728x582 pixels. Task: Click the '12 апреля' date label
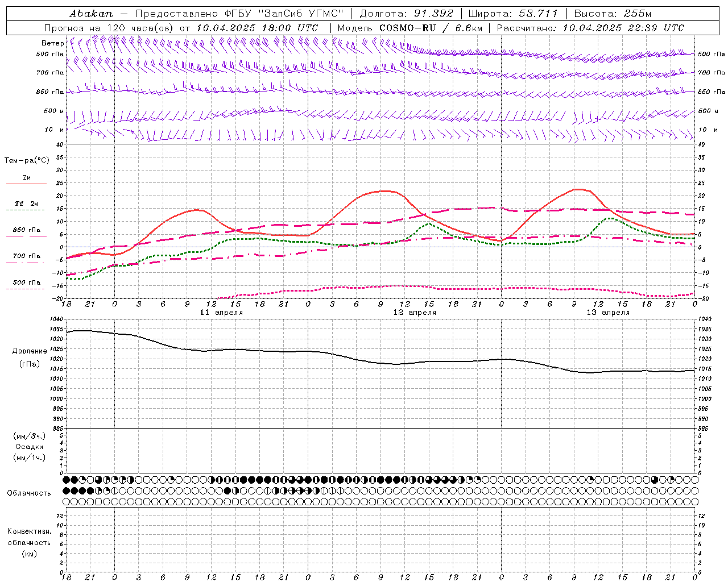point(415,313)
